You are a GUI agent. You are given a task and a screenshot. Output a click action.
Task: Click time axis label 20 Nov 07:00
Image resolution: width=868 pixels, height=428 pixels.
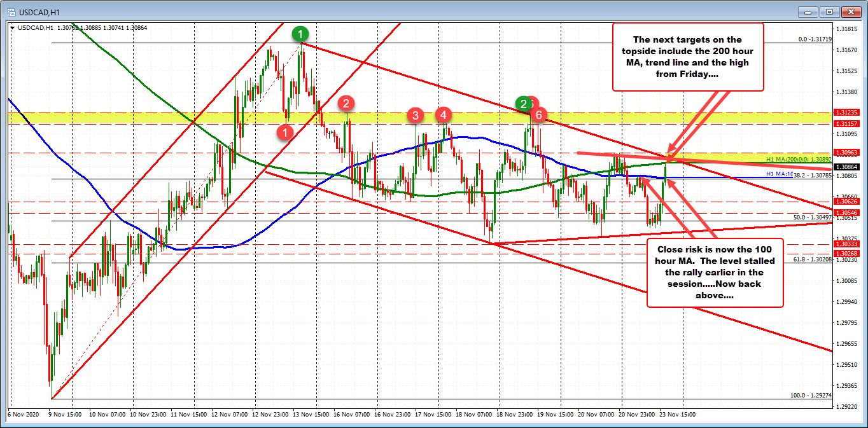(x=597, y=413)
